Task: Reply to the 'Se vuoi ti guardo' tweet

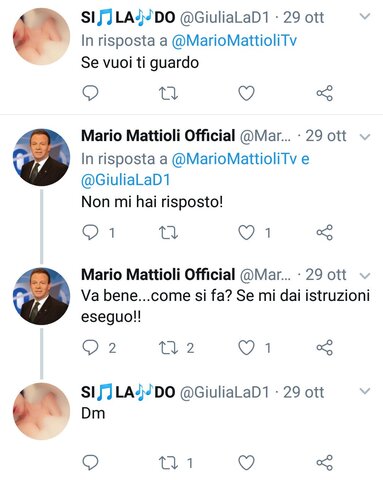Action: pos(90,93)
